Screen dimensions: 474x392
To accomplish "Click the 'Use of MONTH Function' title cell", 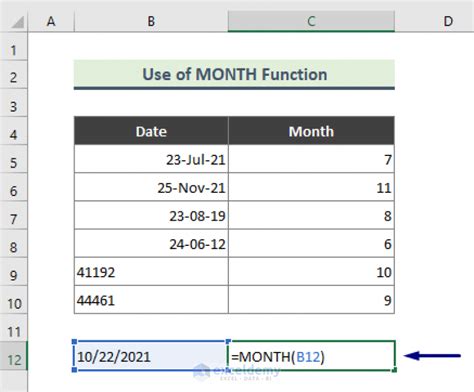I will point(234,75).
